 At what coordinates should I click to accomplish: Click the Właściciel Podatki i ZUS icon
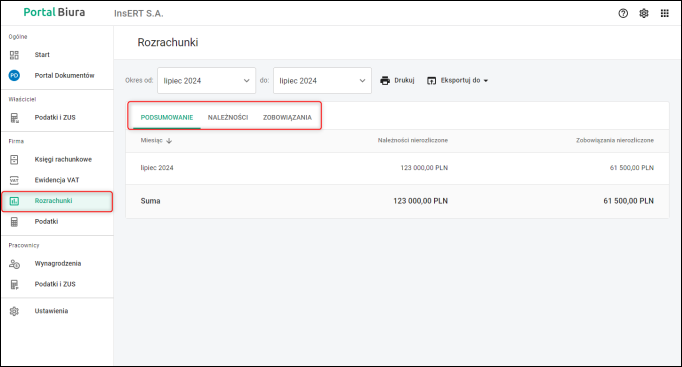(14, 118)
